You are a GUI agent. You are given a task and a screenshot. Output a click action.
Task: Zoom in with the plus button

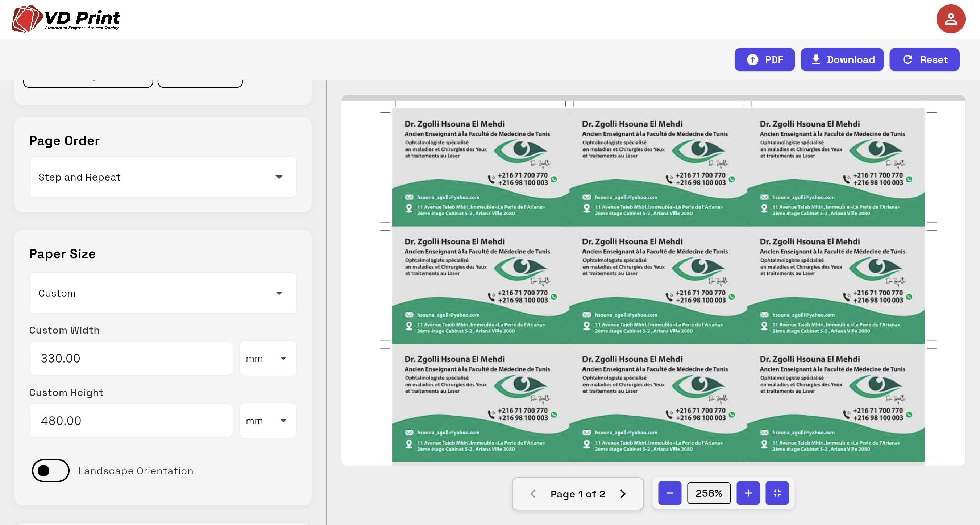748,493
